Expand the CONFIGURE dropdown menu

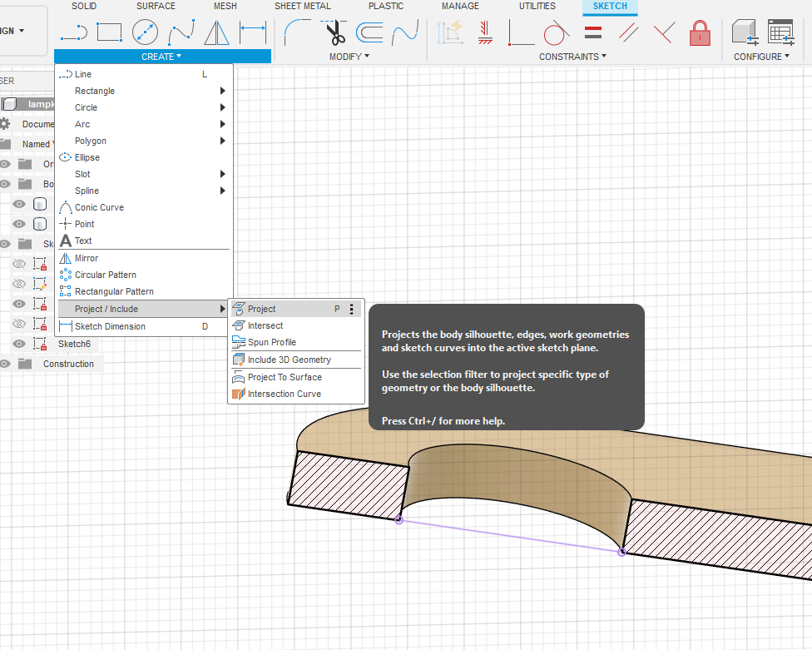pos(761,57)
